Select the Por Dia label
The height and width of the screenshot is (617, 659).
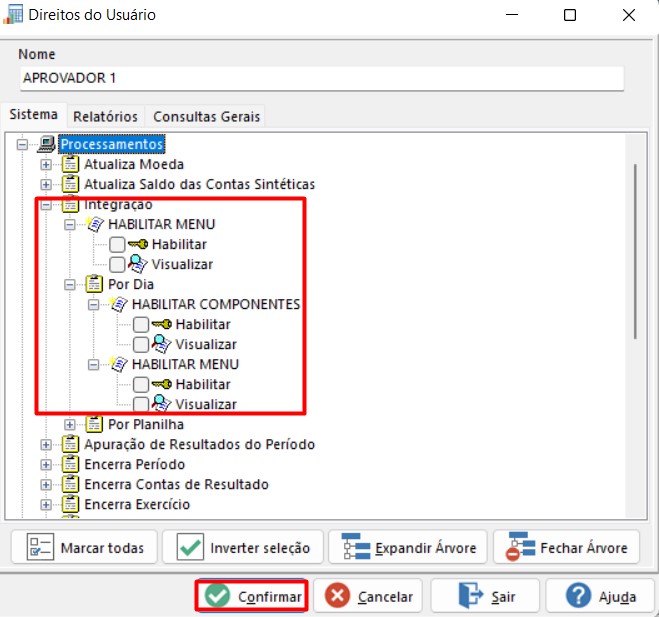pos(131,284)
